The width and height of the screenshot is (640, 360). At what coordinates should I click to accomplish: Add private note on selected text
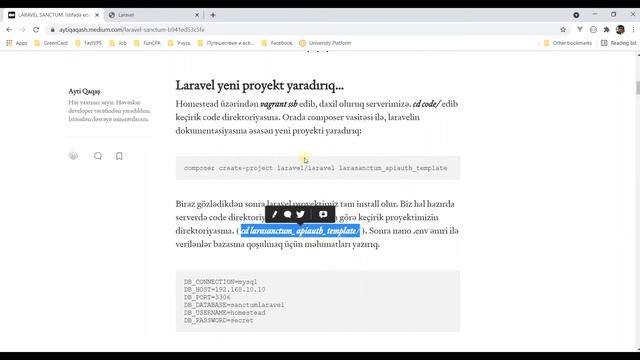pyautogui.click(x=323, y=214)
